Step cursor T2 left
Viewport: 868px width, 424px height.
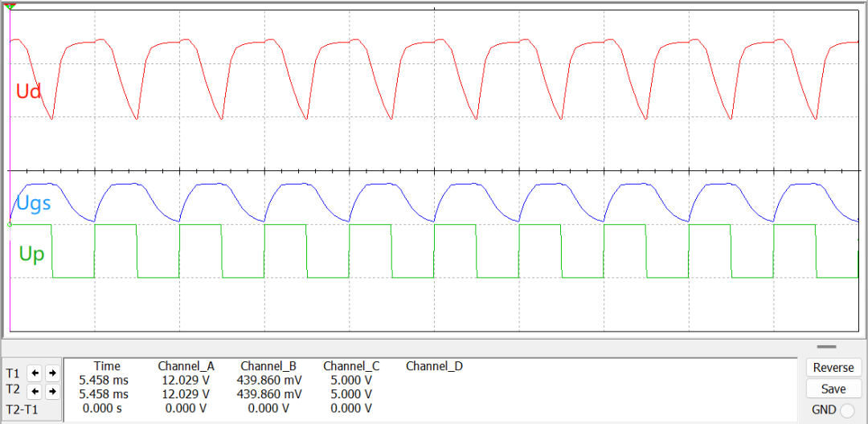pyautogui.click(x=35, y=391)
